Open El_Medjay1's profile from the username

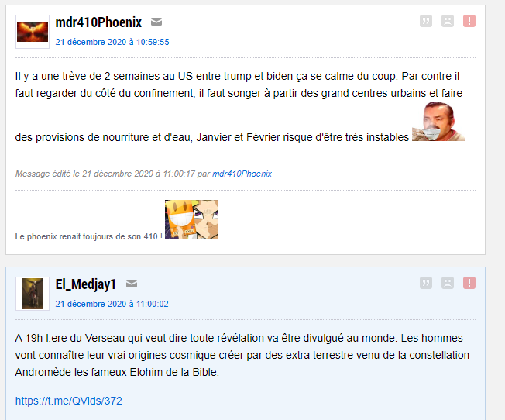tap(86, 284)
